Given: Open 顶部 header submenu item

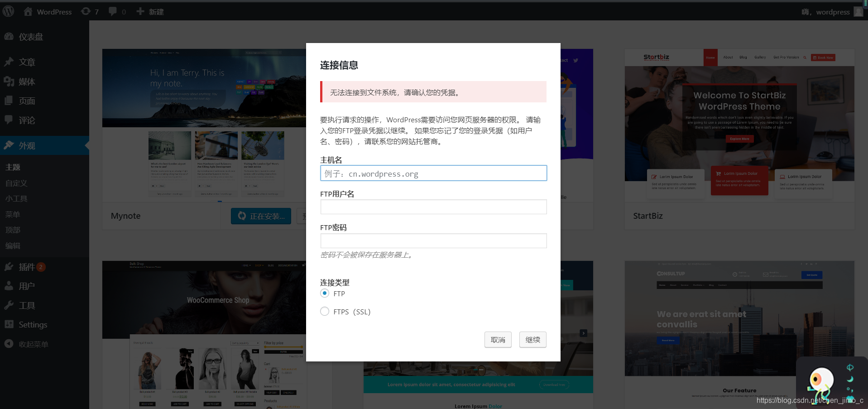Looking at the screenshot, I should tap(13, 230).
